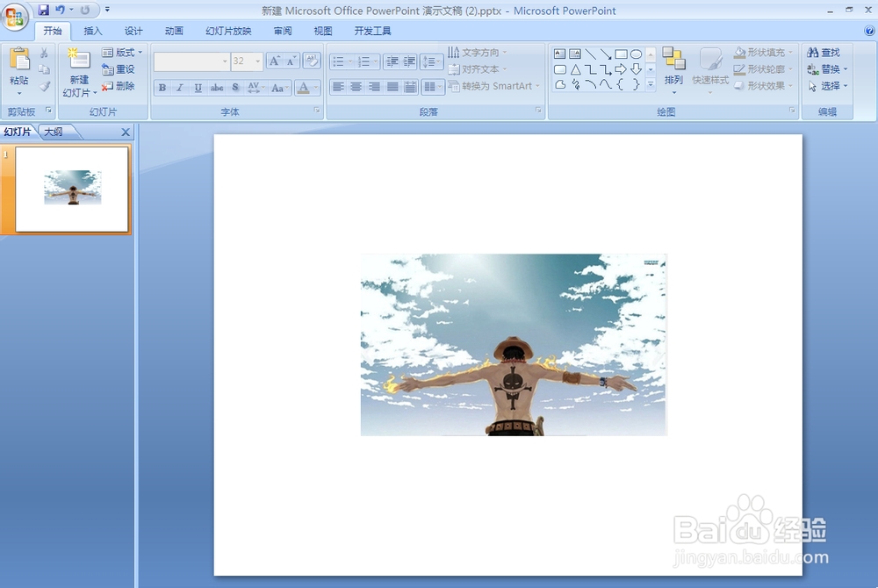The height and width of the screenshot is (588, 878).
Task: Switch to the 插入 ribbon tab
Action: [x=93, y=31]
